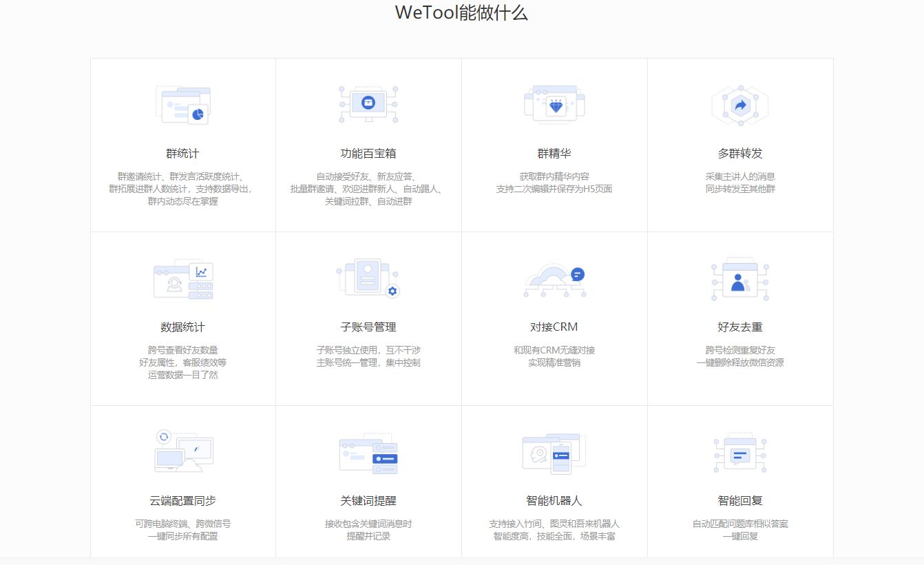Select the 子账号管理 title text

pos(368,327)
